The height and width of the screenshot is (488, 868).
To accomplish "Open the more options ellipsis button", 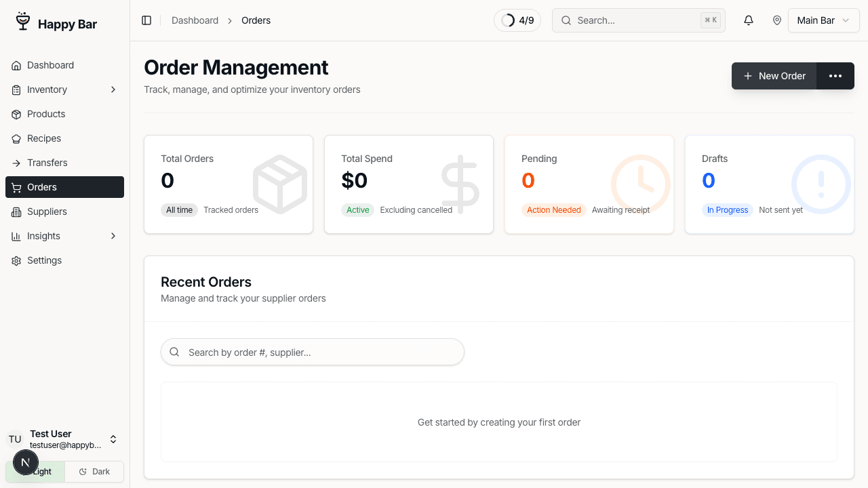I will (835, 76).
